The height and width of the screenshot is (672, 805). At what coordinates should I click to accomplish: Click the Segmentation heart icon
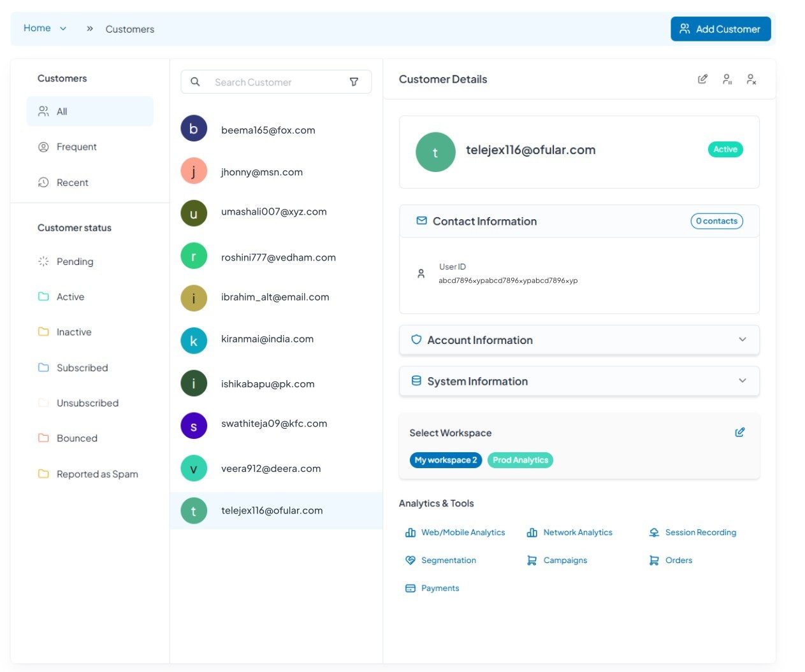[410, 561]
